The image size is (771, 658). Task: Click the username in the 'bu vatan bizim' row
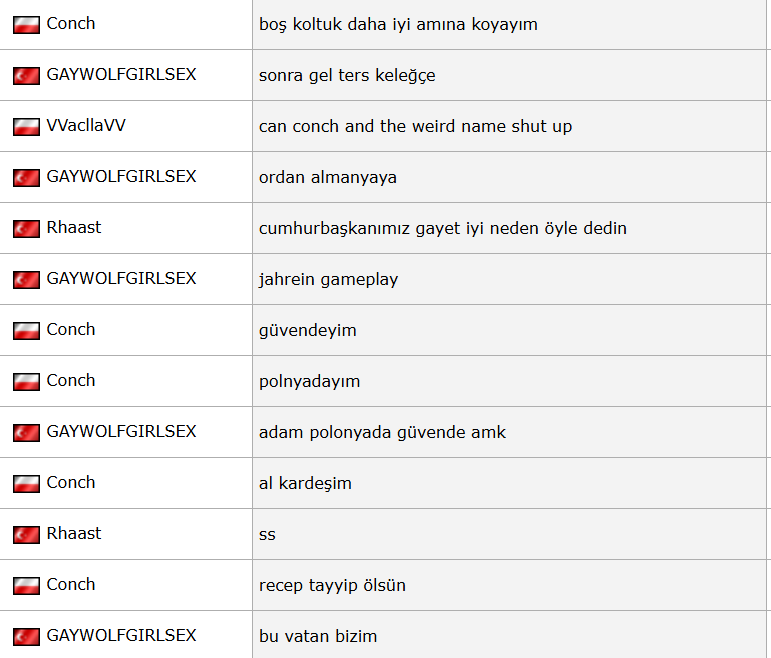pyautogui.click(x=121, y=635)
